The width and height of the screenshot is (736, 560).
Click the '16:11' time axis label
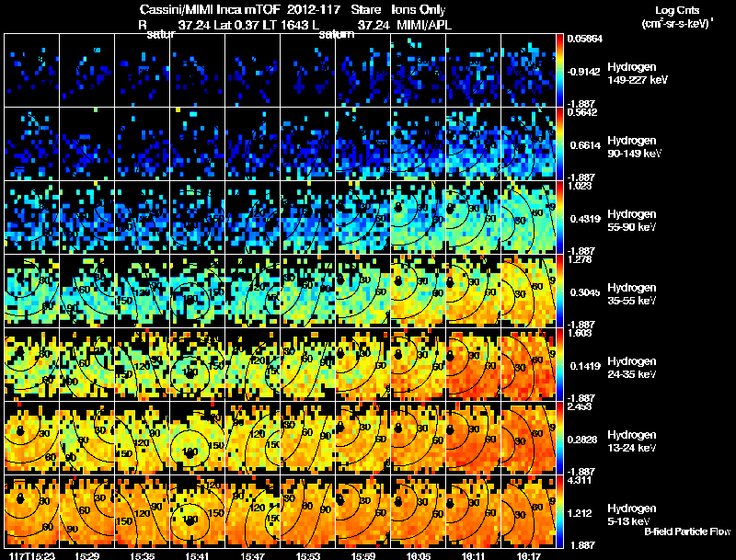[x=473, y=555]
